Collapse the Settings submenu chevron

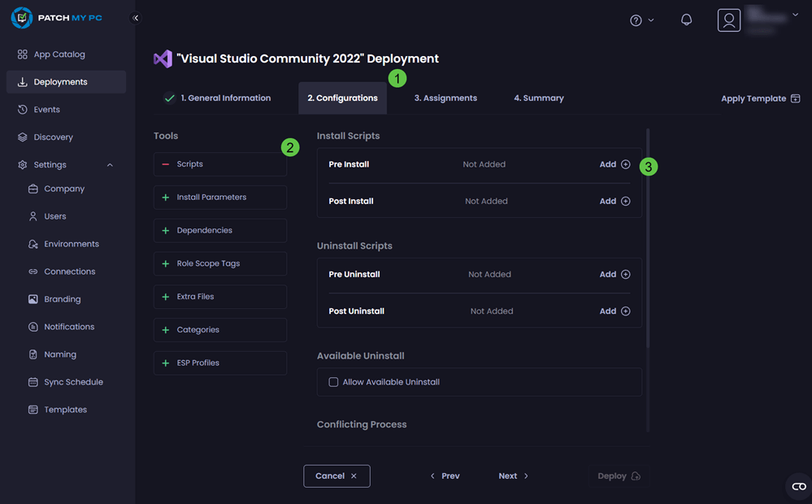[x=110, y=165]
